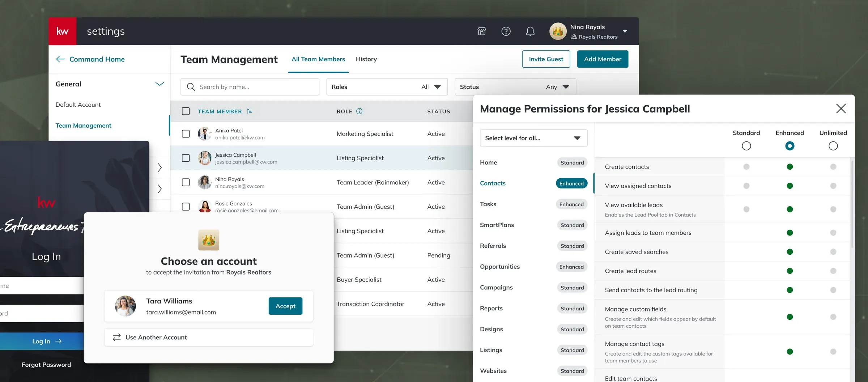Click the Invite Guest button
868x382 pixels.
click(546, 59)
